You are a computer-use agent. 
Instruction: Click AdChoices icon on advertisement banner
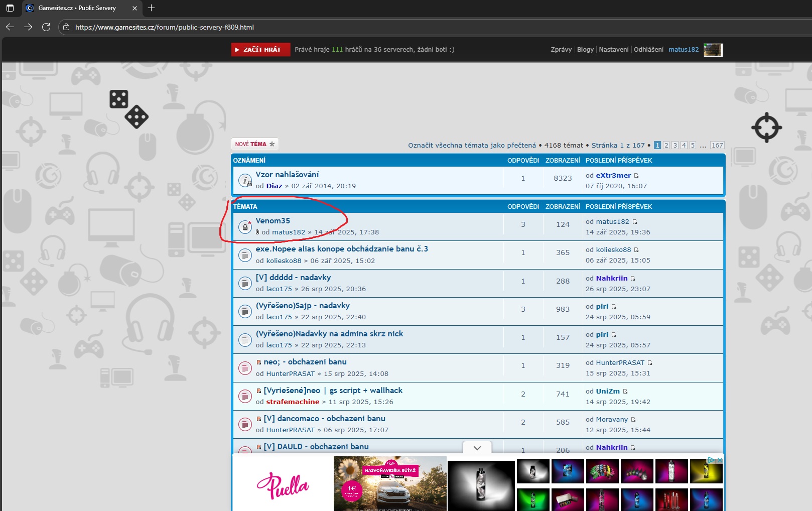[711, 460]
